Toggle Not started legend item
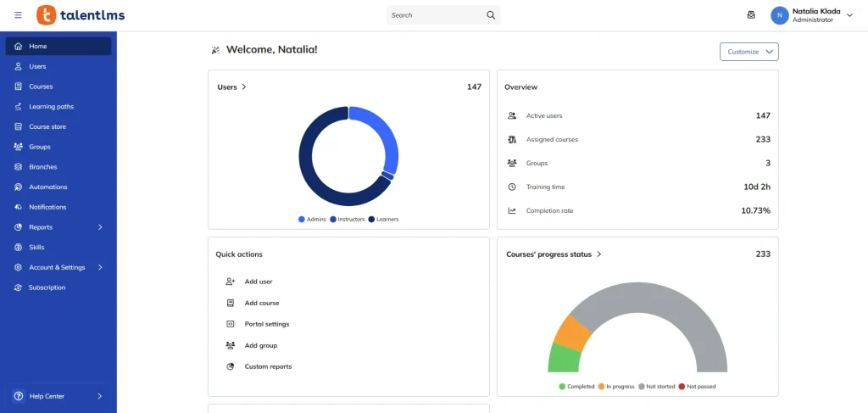 (657, 387)
